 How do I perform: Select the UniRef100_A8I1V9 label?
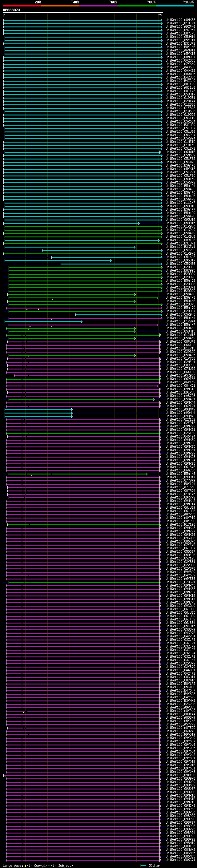pyautogui.click(x=180, y=84)
